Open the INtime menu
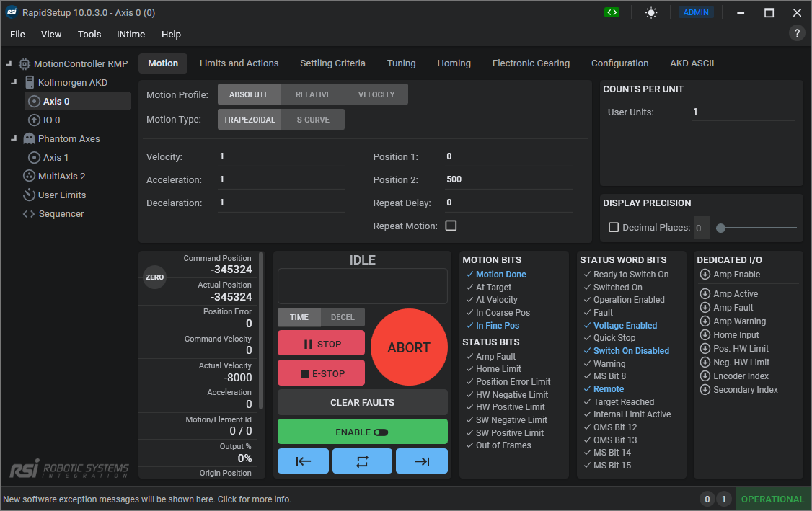 [x=131, y=34]
